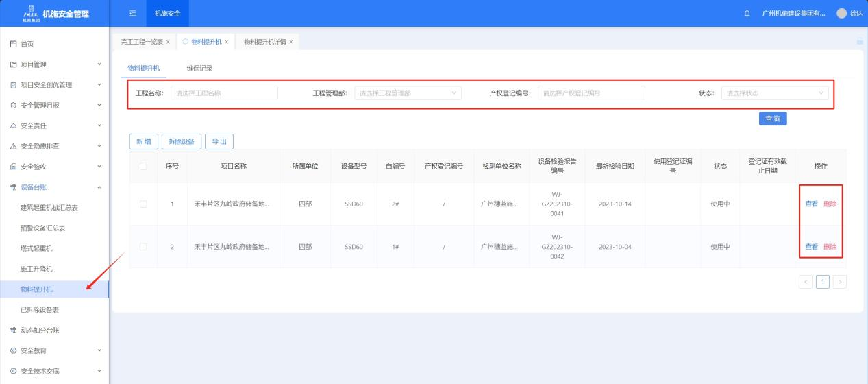Select the checkbox for row 1

click(x=143, y=204)
